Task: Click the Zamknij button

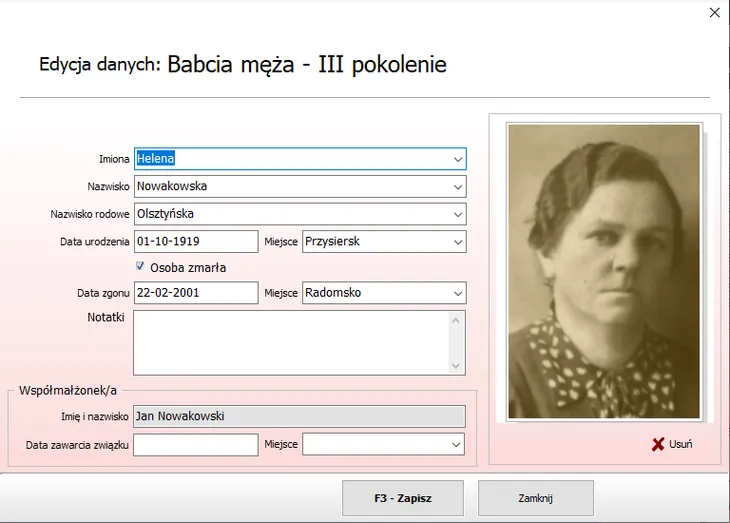Action: click(x=535, y=498)
